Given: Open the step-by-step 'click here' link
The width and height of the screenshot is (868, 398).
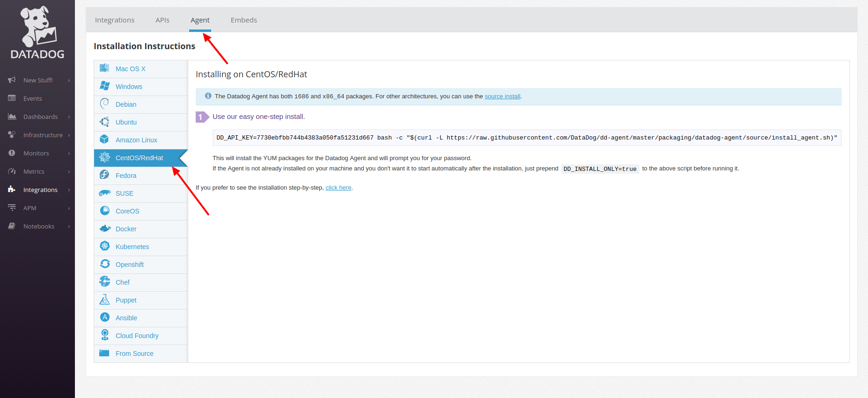Looking at the screenshot, I should 338,188.
